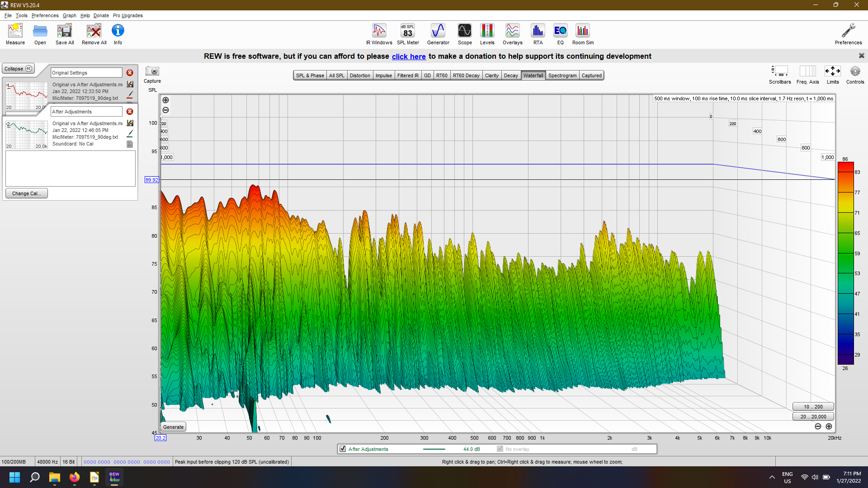Viewport: 868px width, 488px height.
Task: Switch to the RT60 Decay tab
Action: (466, 75)
